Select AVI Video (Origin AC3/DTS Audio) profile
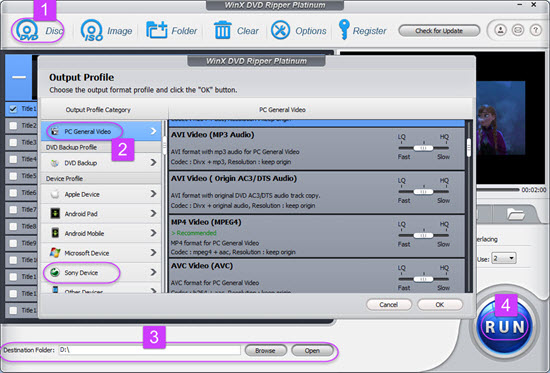 tap(317, 193)
